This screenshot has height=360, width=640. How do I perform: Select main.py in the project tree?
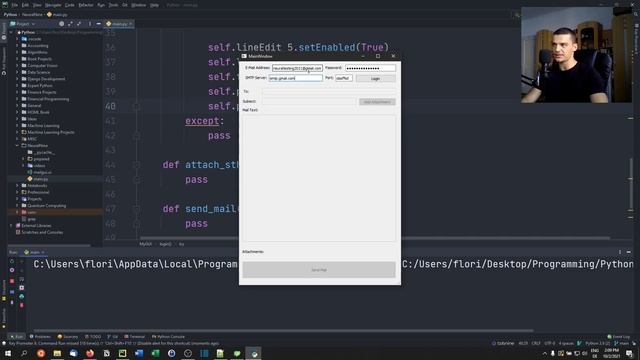[40, 179]
